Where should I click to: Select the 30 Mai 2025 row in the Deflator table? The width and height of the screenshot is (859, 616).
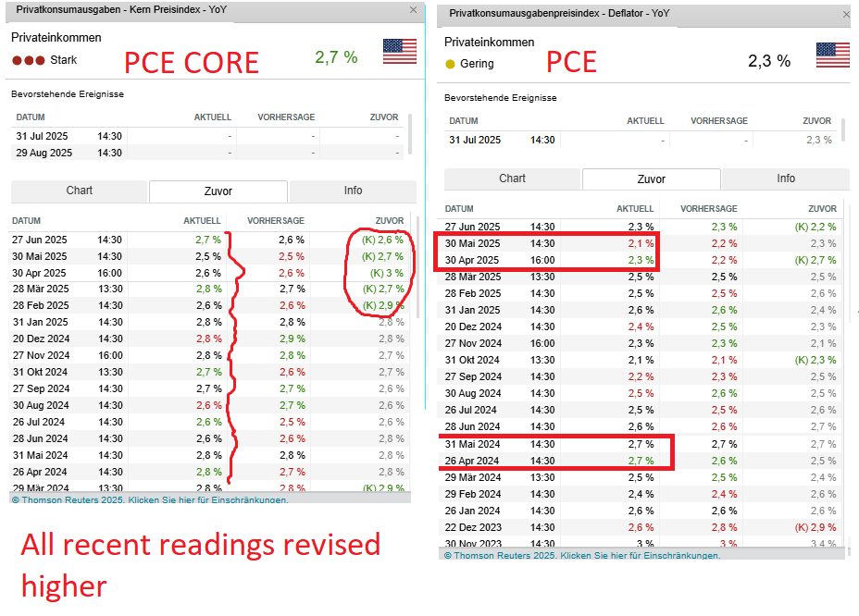[641, 243]
